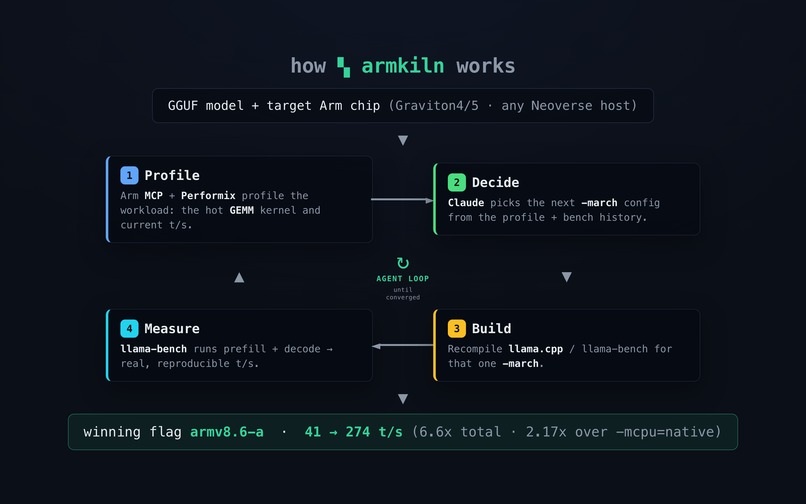Select the "Measure" step heading
This screenshot has height=504, width=806.
tap(172, 329)
